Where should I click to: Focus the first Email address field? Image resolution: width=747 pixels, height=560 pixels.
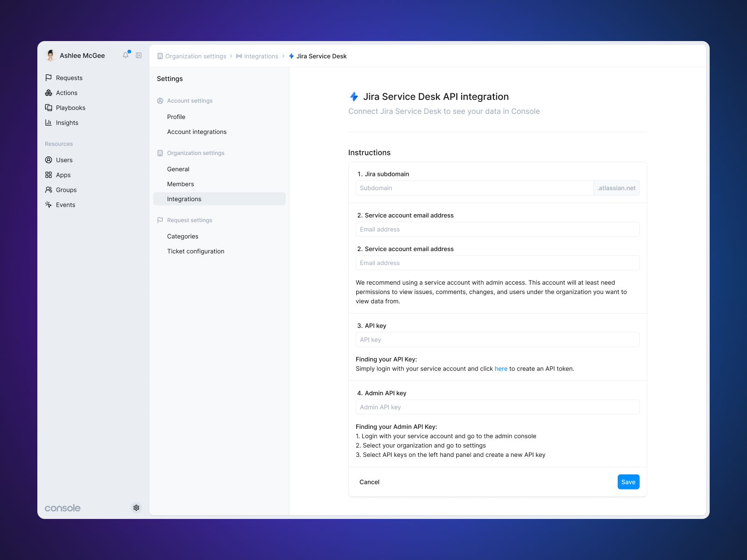pyautogui.click(x=498, y=229)
